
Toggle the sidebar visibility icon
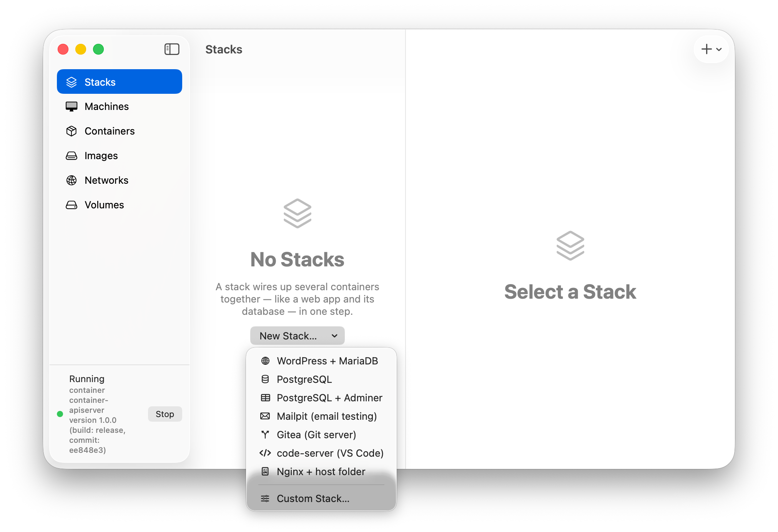pos(172,49)
